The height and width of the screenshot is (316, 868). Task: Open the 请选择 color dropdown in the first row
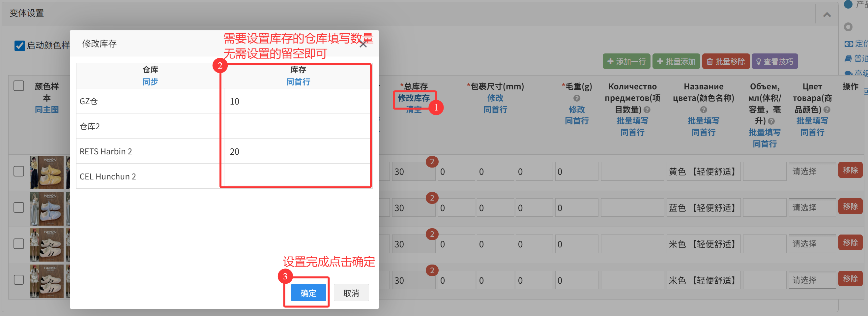tap(812, 171)
